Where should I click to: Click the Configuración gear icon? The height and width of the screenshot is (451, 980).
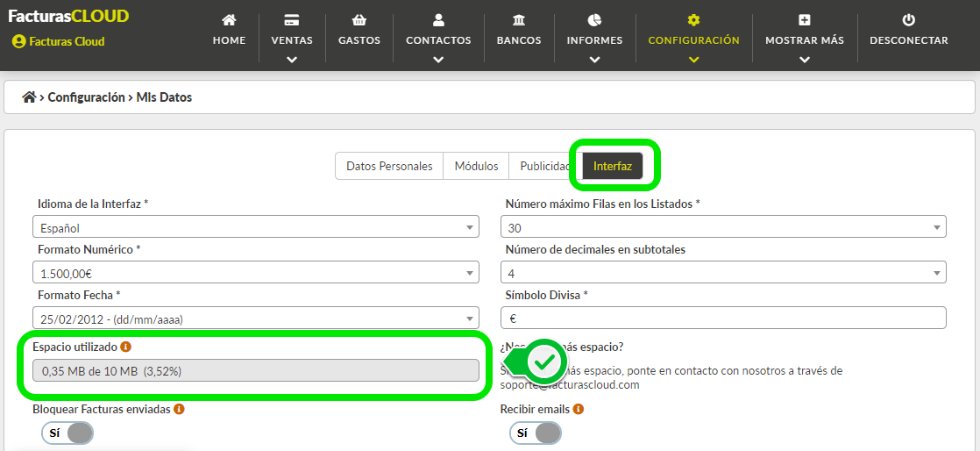click(x=693, y=21)
